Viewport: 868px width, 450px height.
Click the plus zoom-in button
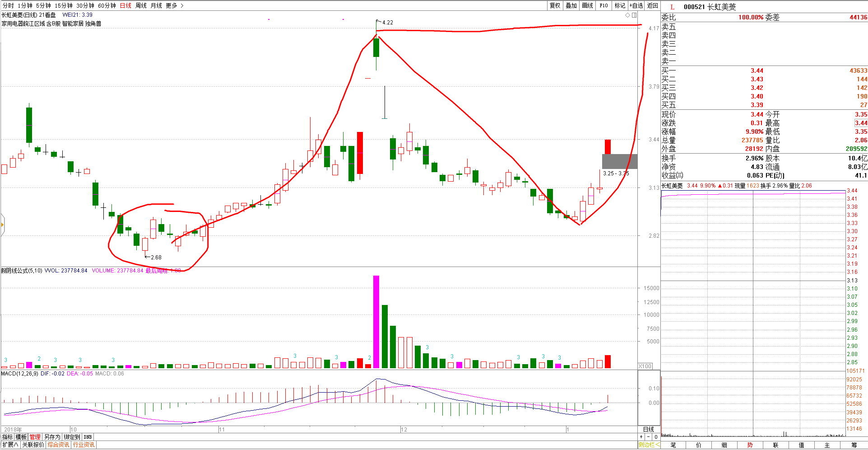[641, 437]
